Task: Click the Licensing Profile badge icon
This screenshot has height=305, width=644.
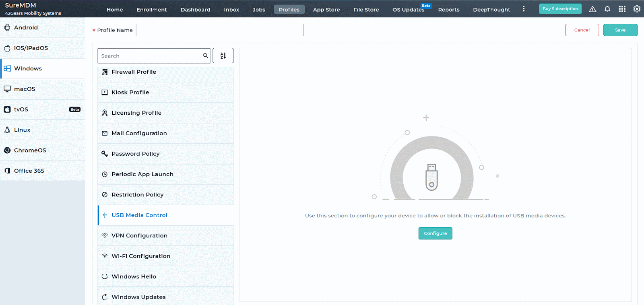Action: coord(105,113)
